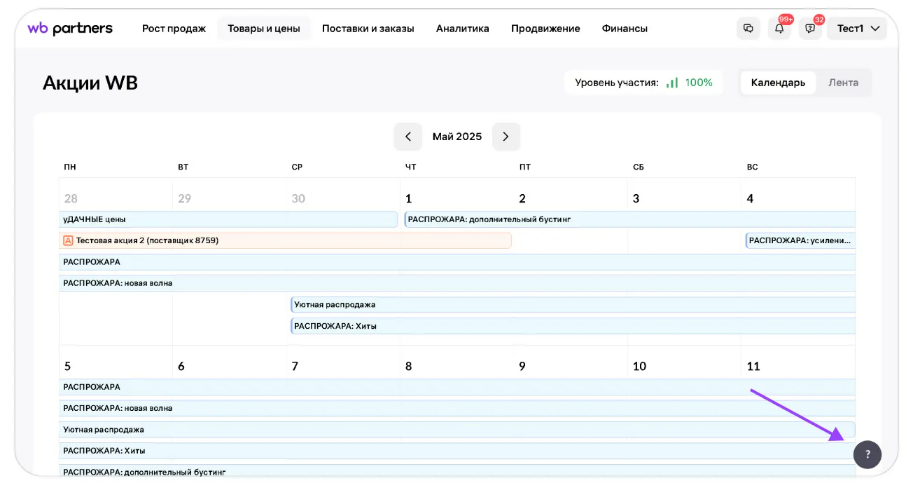The height and width of the screenshot is (486, 912).
Task: Click the Май 2025 month label
Action: tap(457, 137)
